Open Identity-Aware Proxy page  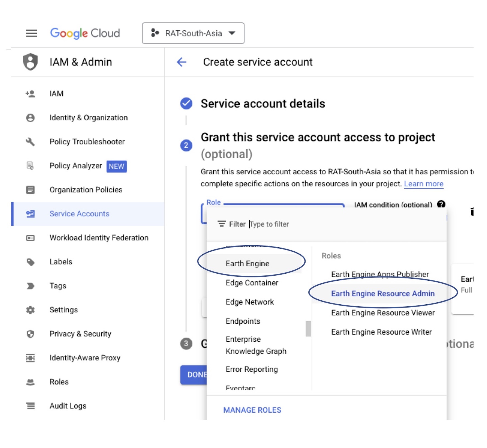point(85,358)
